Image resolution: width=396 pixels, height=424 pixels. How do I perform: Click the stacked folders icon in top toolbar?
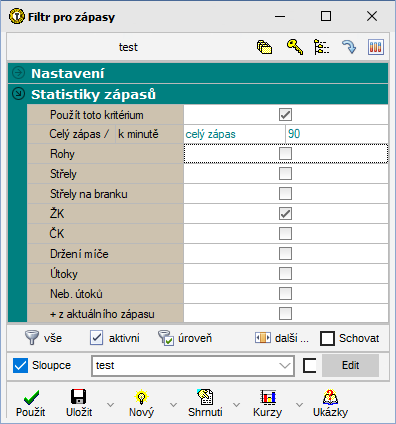tap(264, 47)
